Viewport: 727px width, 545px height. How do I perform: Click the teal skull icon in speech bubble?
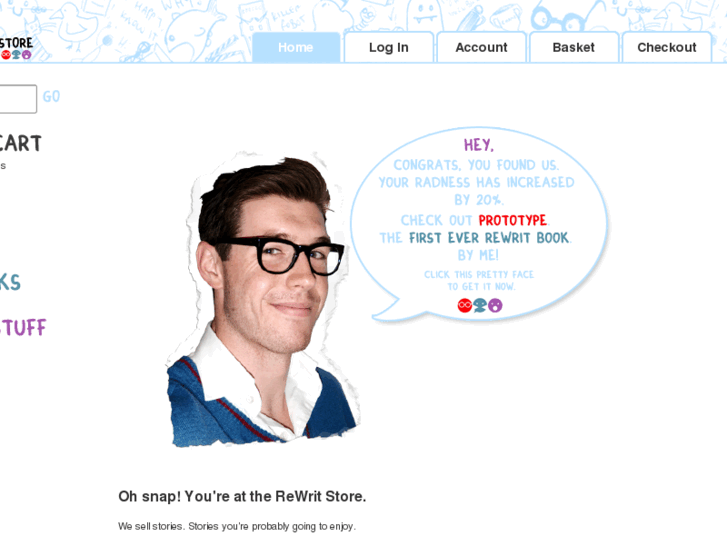tap(480, 305)
